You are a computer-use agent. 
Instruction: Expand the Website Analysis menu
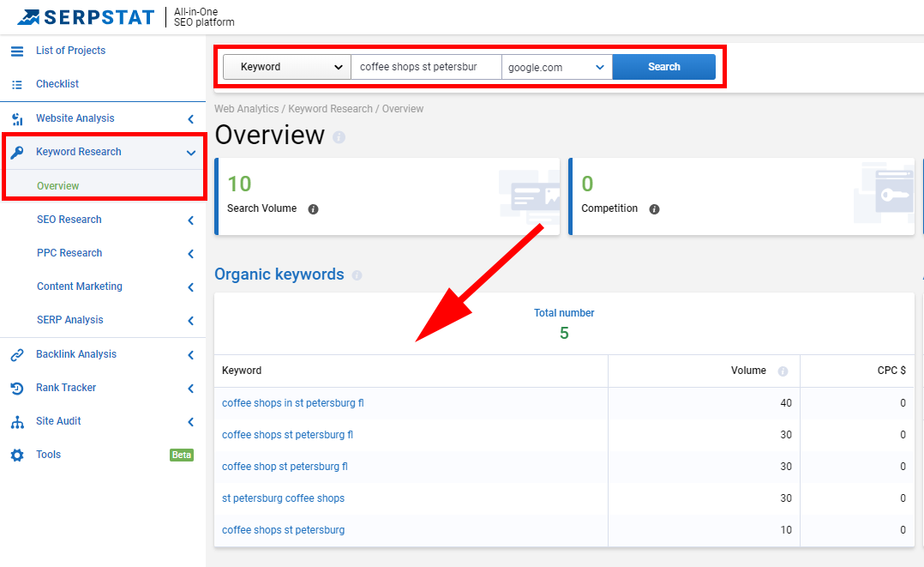point(190,119)
